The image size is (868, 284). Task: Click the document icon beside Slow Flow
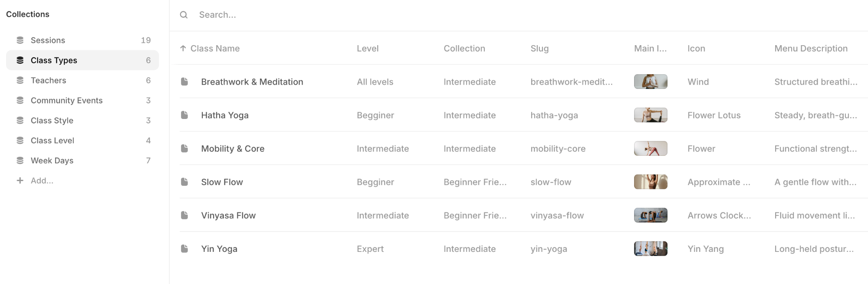click(184, 182)
